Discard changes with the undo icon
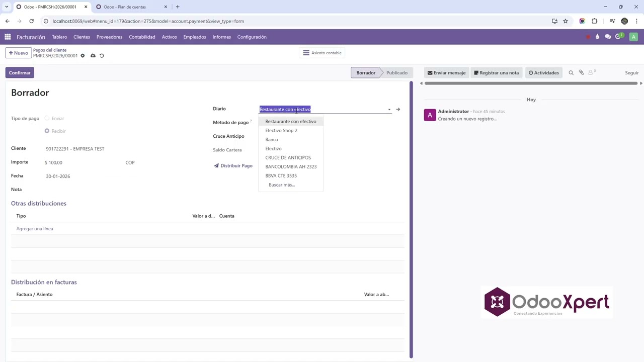This screenshot has height=362, width=644. (102, 56)
